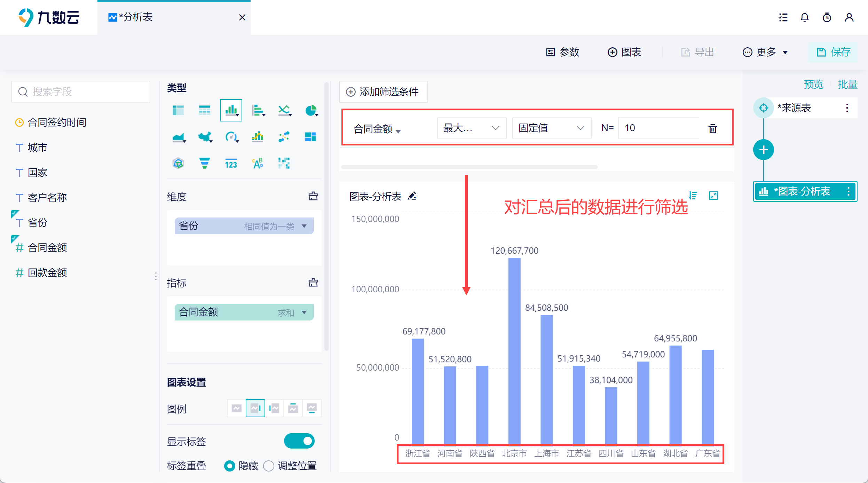868x483 pixels.
Task: Select the pie chart type icon
Action: [311, 110]
